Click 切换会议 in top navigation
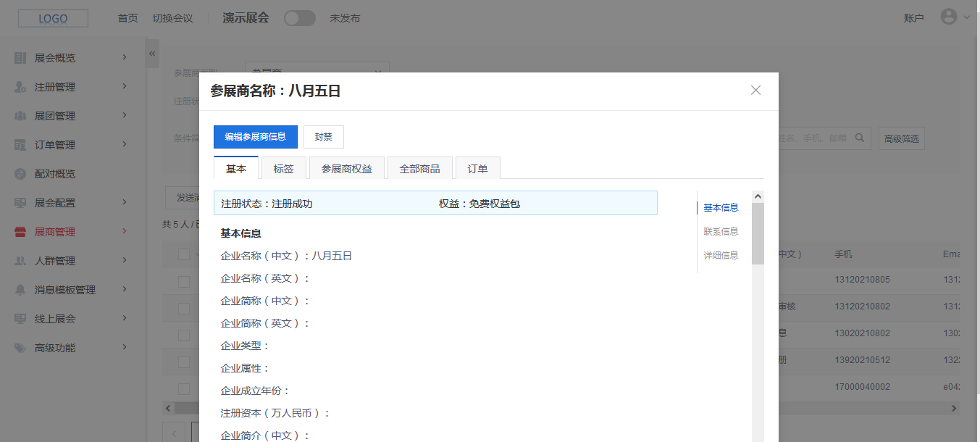The image size is (980, 442). tap(172, 18)
